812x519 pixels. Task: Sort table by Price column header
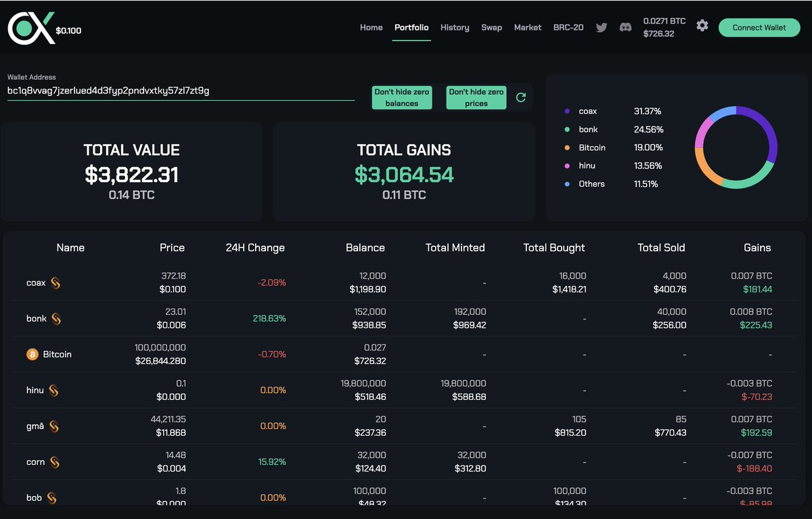[x=172, y=248]
